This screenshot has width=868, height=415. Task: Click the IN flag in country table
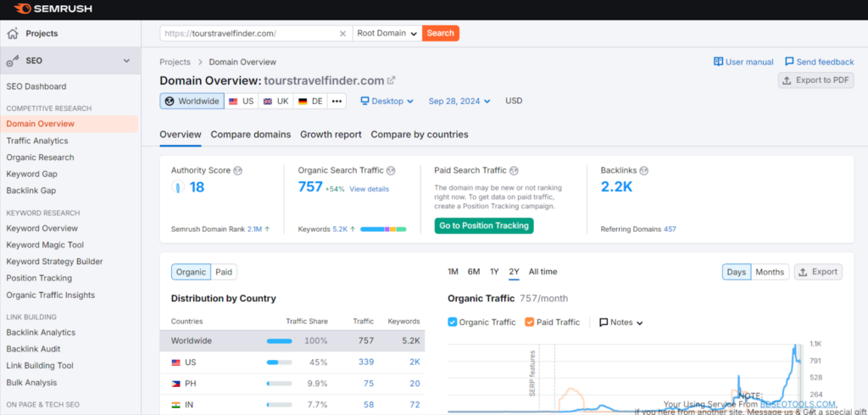(176, 405)
